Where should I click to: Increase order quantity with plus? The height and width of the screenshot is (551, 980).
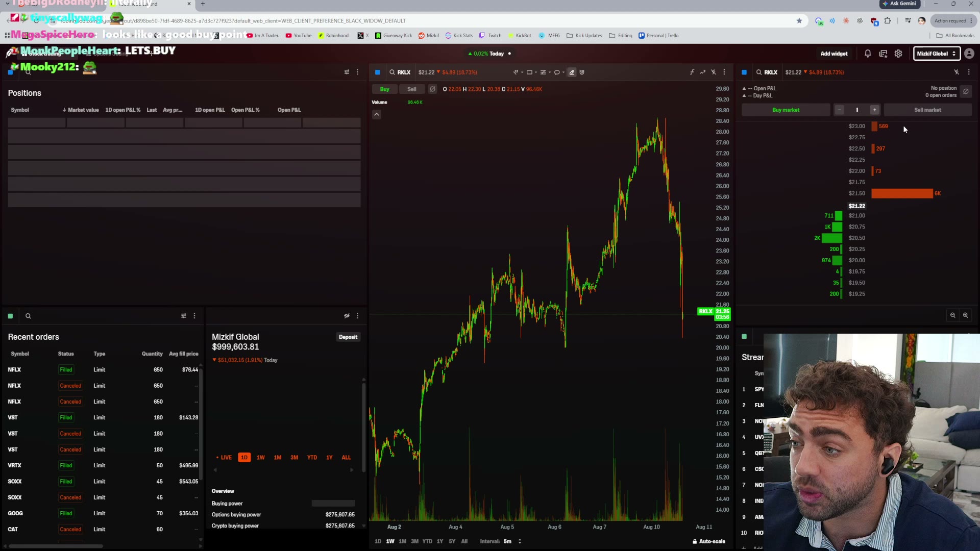(874, 110)
